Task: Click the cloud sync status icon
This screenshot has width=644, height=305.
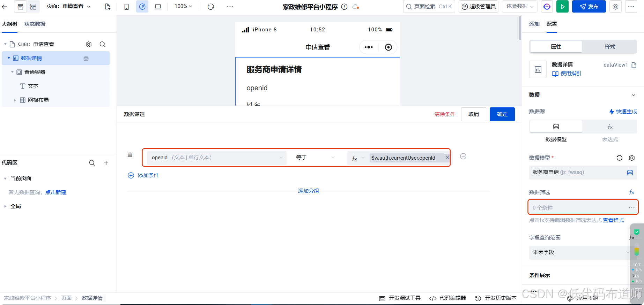Action: 356,7
